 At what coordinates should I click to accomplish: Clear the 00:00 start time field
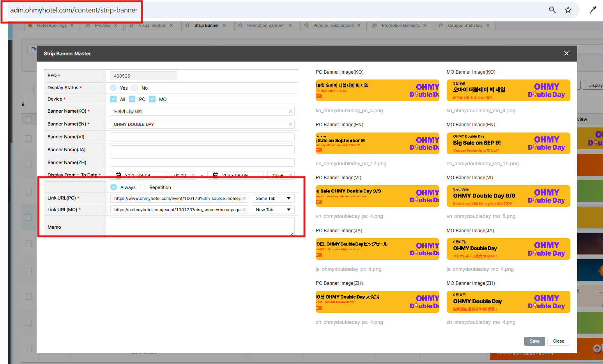coord(193,175)
